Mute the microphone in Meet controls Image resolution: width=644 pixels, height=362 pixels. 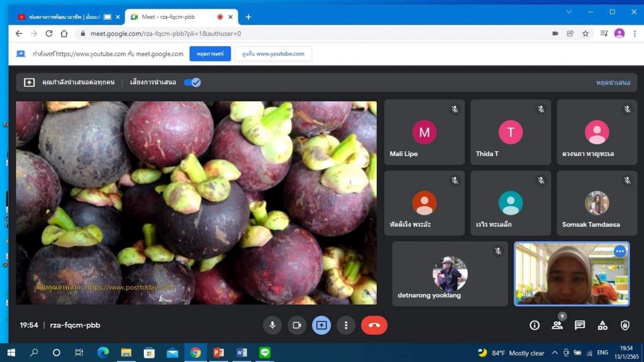(x=272, y=325)
